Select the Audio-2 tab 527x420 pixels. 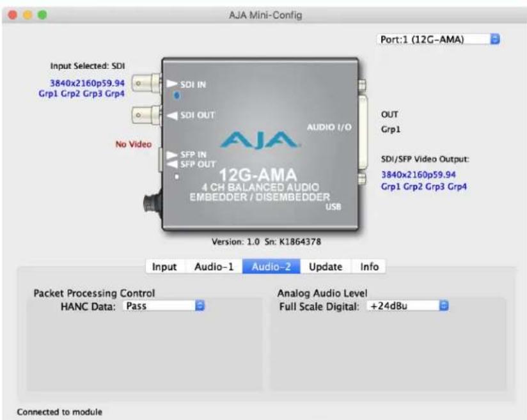(x=271, y=267)
